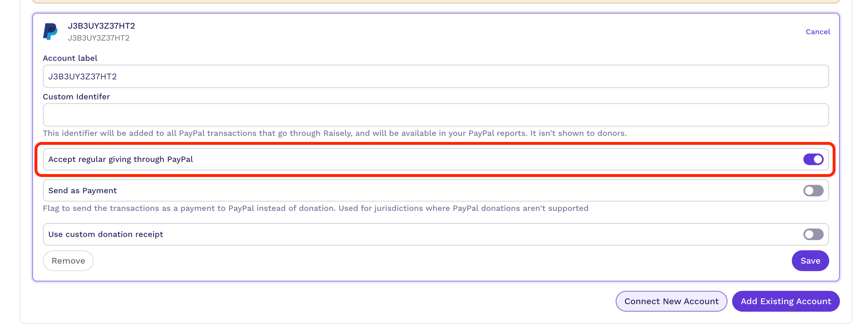The width and height of the screenshot is (868, 325).
Task: Click into the Custom Identifier text box
Action: pos(435,115)
